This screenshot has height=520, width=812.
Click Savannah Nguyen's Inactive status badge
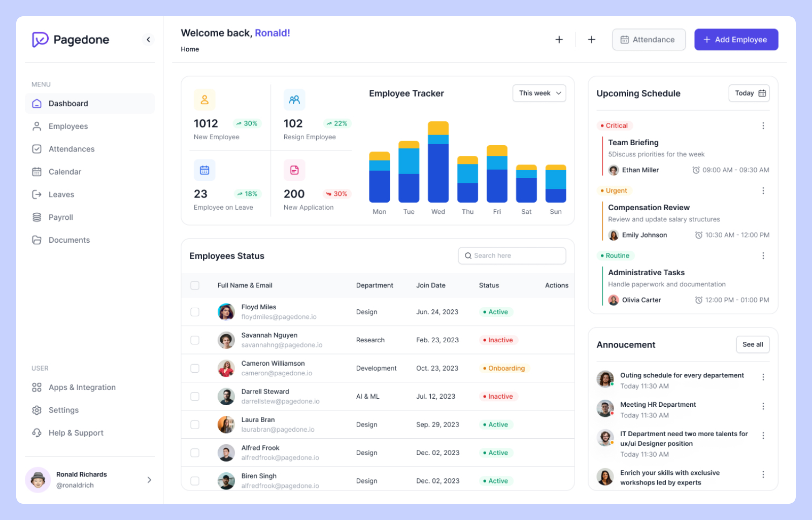point(498,340)
